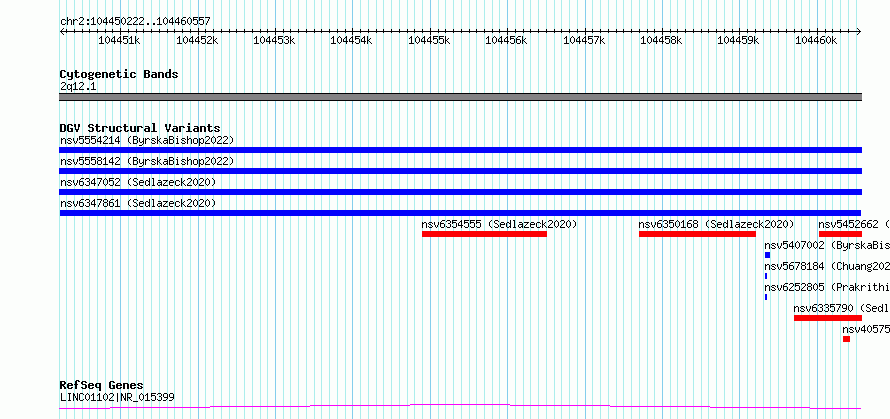
Task: Click the chr2:104450222..104460557 region label
Action: point(135,21)
